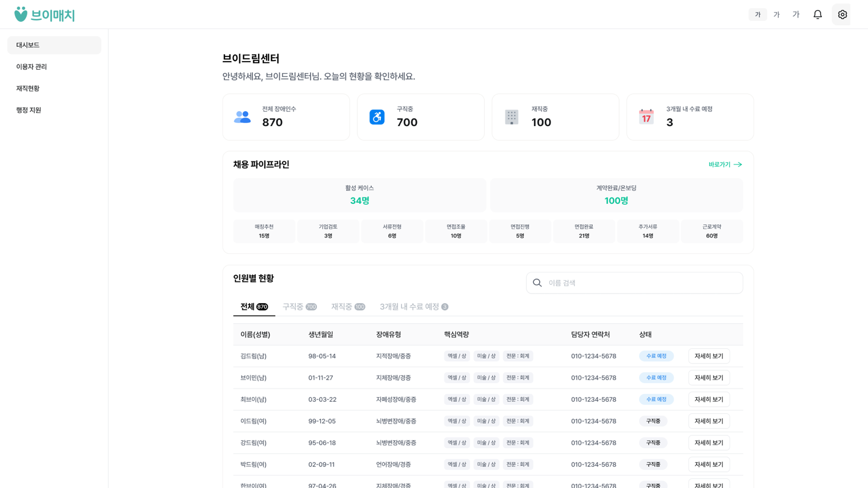Click 자세히 보기 for 최브이(남)
868x488 pixels.
(x=709, y=400)
